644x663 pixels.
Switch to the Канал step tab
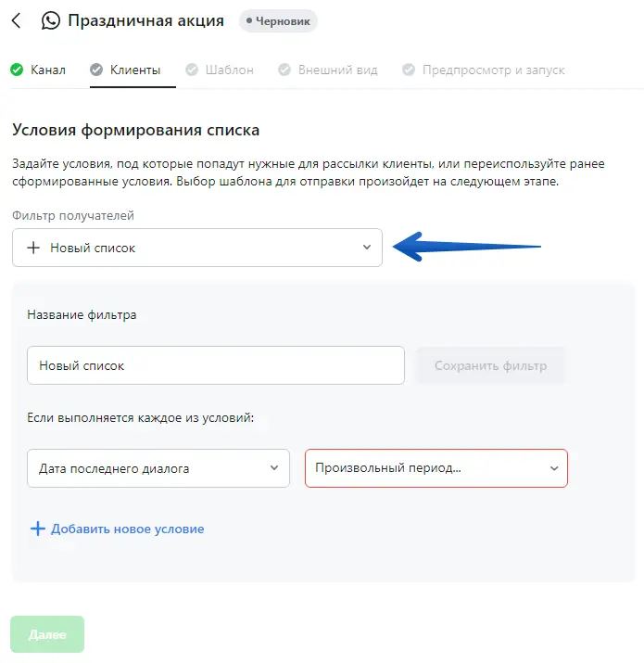(x=47, y=70)
